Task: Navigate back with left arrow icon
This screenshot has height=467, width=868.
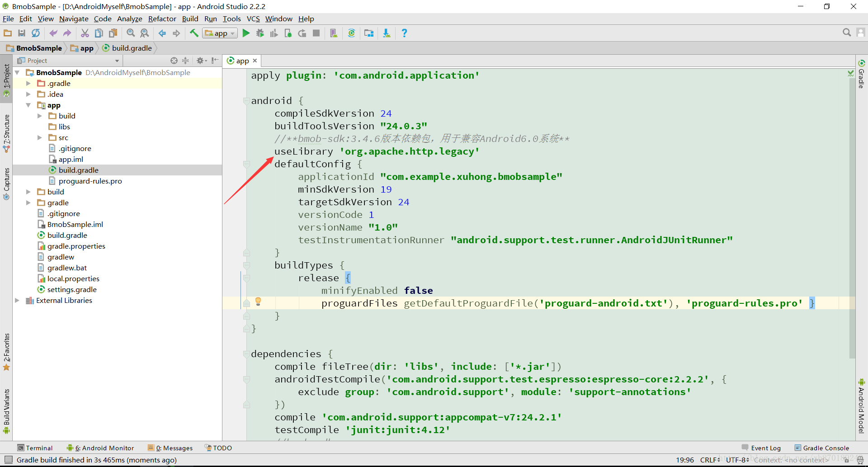Action: pyautogui.click(x=162, y=33)
